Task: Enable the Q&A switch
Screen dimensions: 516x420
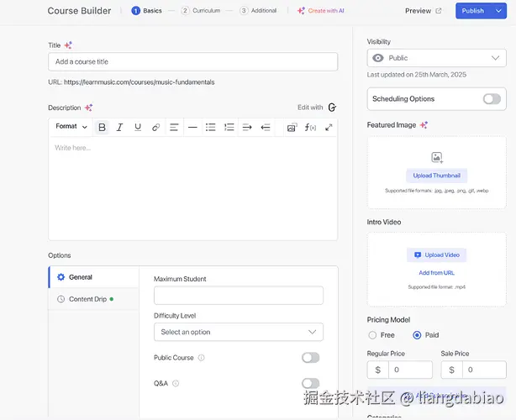Action: click(x=310, y=383)
